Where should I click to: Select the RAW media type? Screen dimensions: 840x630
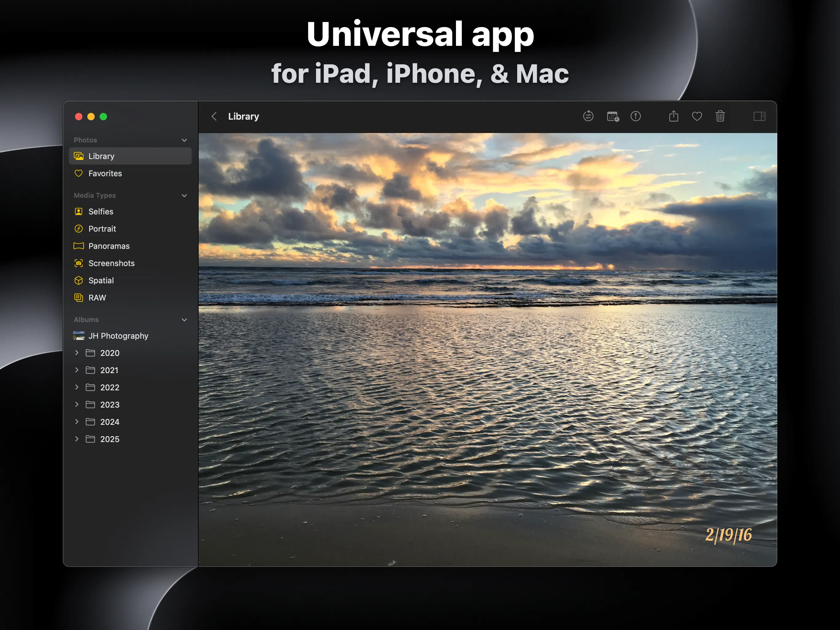coord(97,297)
